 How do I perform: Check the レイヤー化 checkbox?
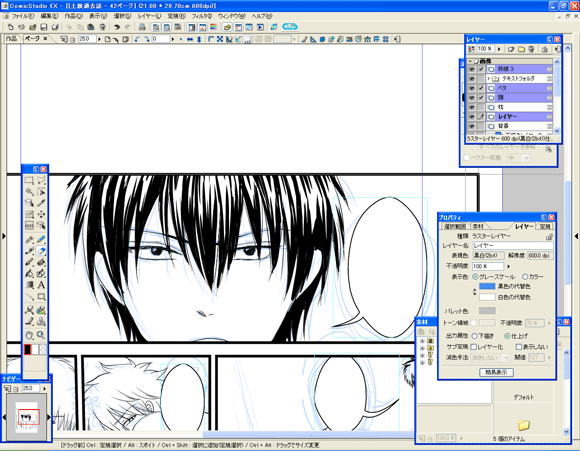pos(473,347)
